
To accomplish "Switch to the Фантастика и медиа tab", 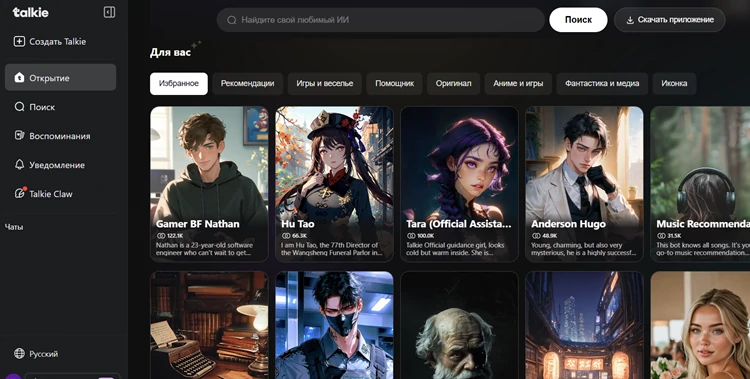I will tap(602, 83).
